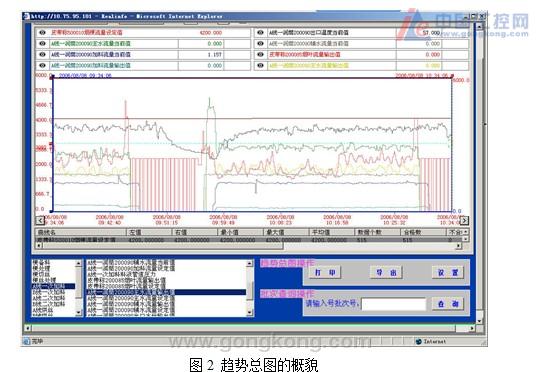Click the 曲线名 column header

[81, 232]
